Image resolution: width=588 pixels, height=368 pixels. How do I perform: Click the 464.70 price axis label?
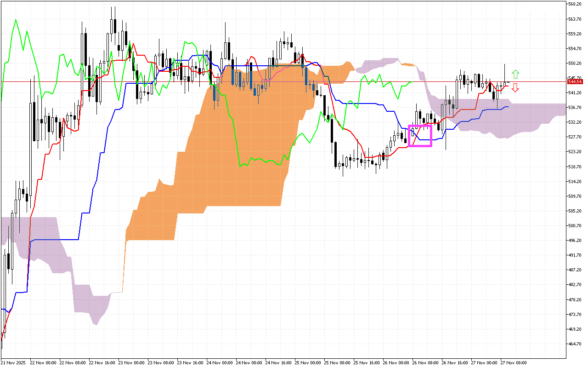pos(575,344)
